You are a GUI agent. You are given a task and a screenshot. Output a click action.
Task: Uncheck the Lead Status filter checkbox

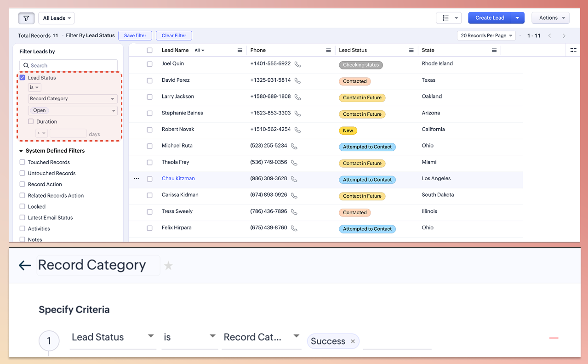click(x=22, y=78)
